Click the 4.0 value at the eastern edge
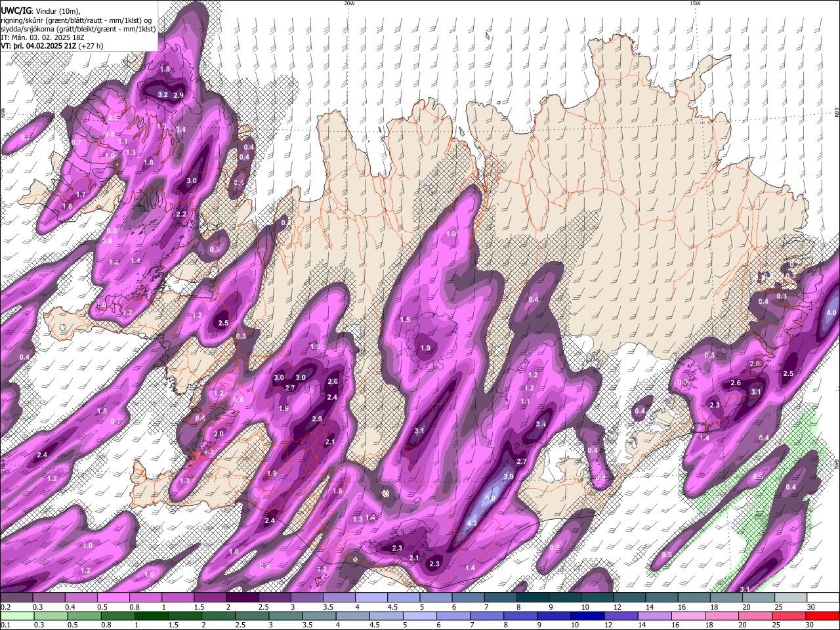The height and width of the screenshot is (630, 840). 831,312
